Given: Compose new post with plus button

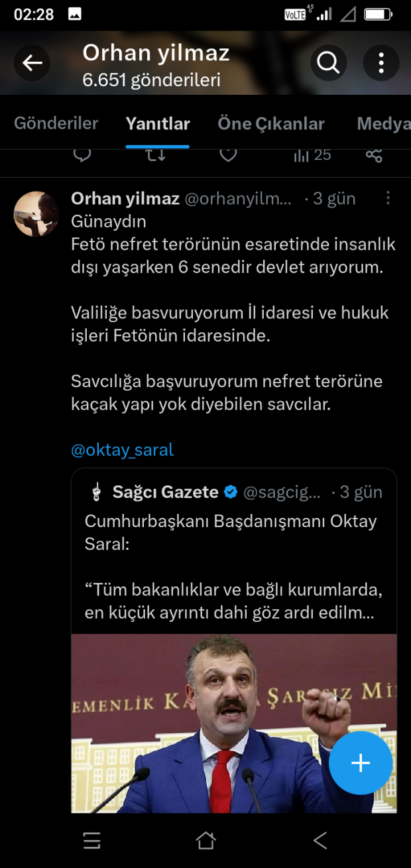Looking at the screenshot, I should point(361,763).
